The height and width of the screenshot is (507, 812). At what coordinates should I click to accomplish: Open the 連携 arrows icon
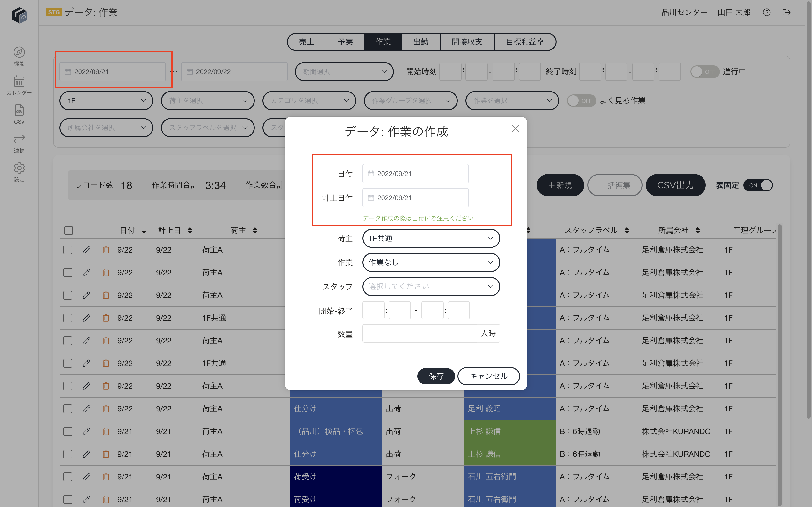point(19,139)
